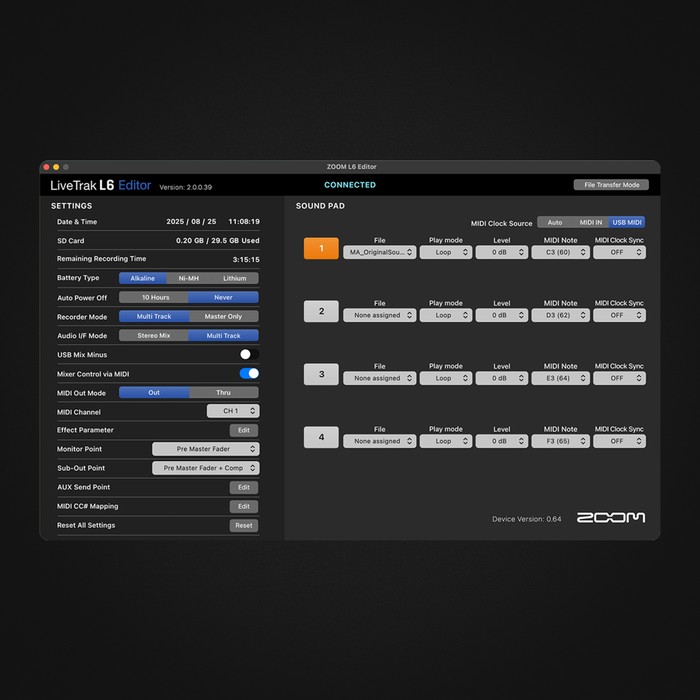Click the Version: 2.0.0.39 text

[x=185, y=187]
